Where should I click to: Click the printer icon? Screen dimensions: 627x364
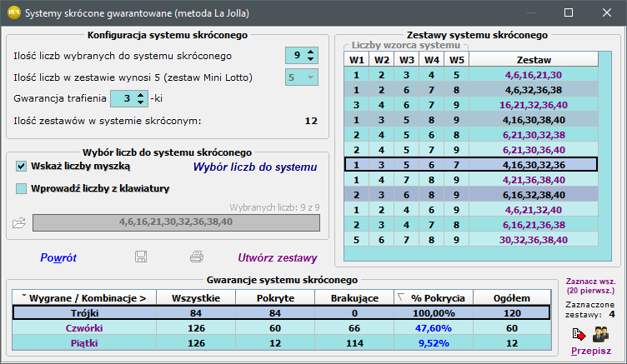197,257
